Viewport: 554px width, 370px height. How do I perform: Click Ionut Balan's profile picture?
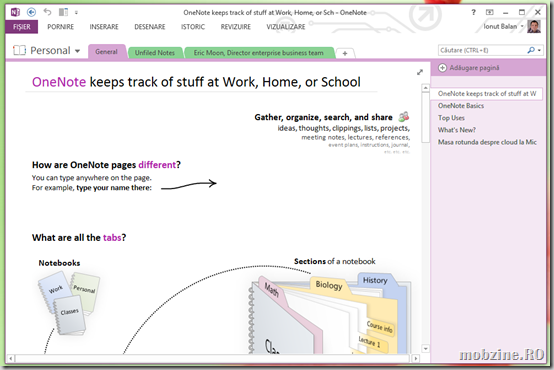point(534,27)
